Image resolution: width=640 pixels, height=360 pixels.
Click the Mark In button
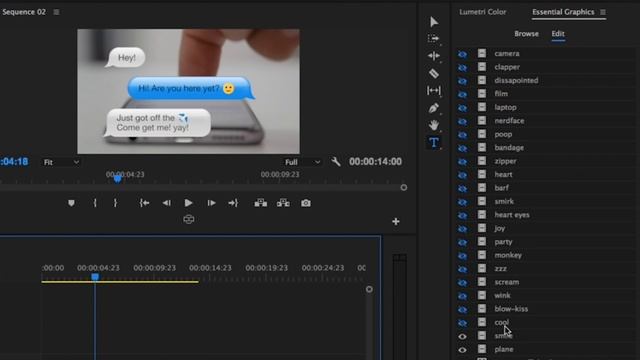click(95, 203)
